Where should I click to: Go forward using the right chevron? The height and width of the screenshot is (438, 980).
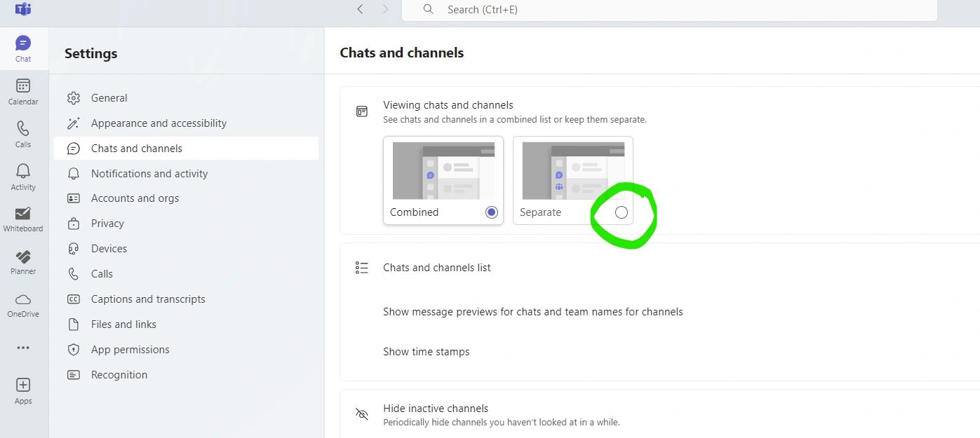tap(385, 10)
